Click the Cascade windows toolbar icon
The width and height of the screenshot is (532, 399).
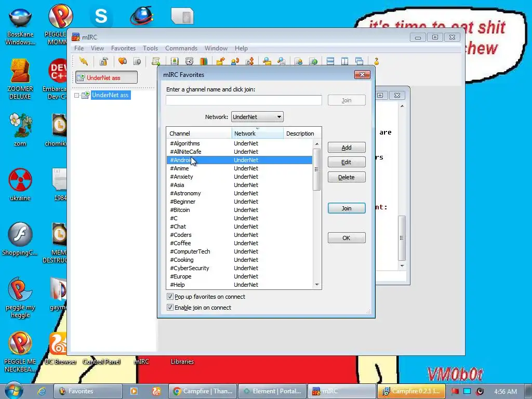(x=360, y=61)
